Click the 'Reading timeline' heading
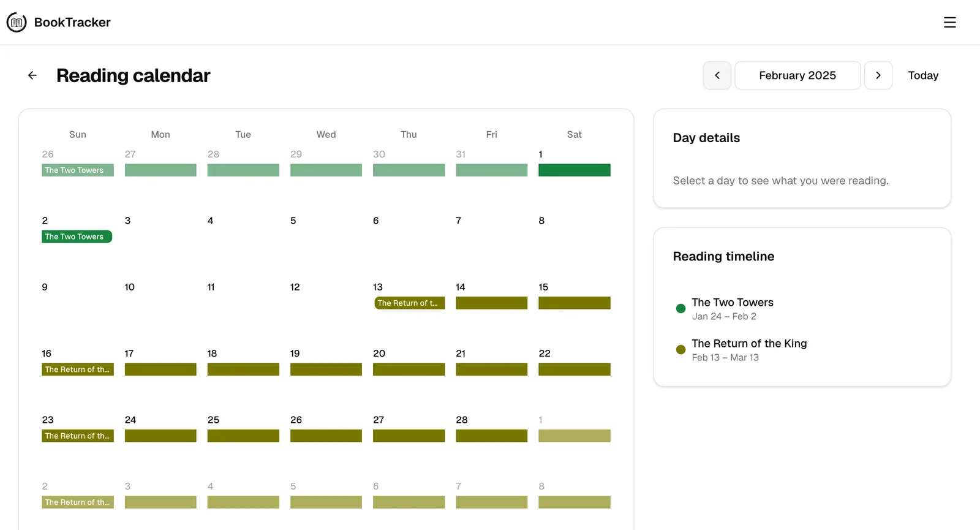The width and height of the screenshot is (980, 530). (x=723, y=256)
